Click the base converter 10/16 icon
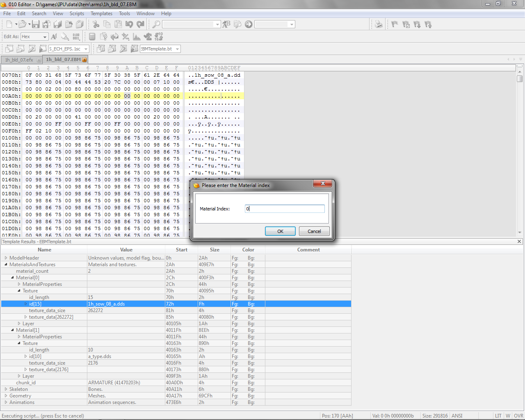 [x=159, y=37]
